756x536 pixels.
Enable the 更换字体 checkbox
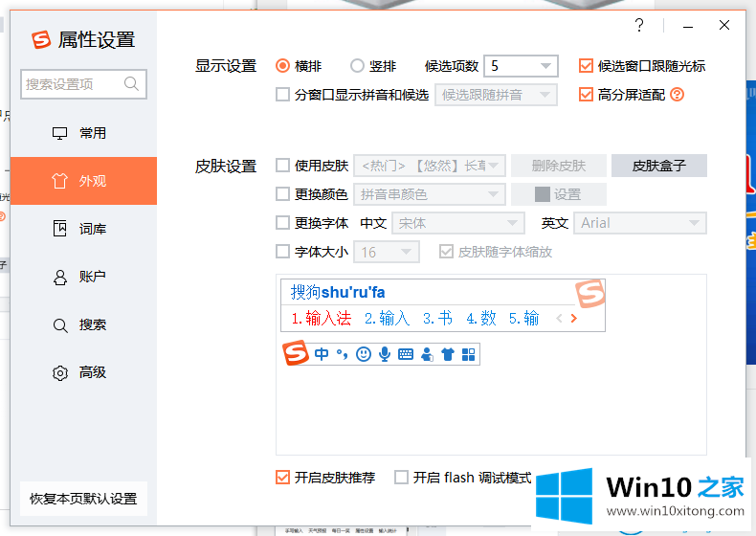click(282, 223)
